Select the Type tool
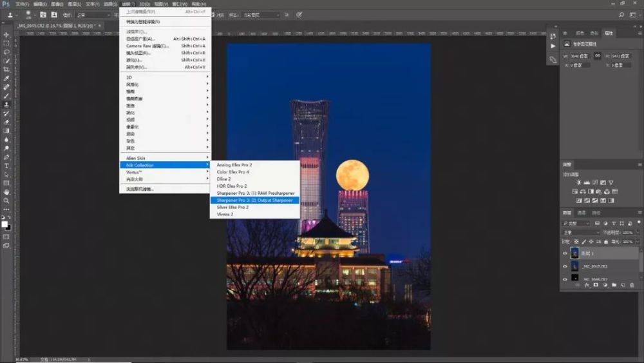This screenshot has height=363, width=644. click(x=6, y=166)
